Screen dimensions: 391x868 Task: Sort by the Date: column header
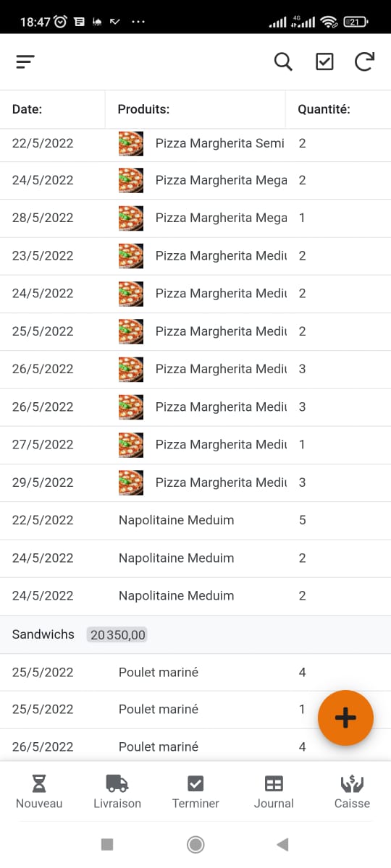(x=28, y=110)
